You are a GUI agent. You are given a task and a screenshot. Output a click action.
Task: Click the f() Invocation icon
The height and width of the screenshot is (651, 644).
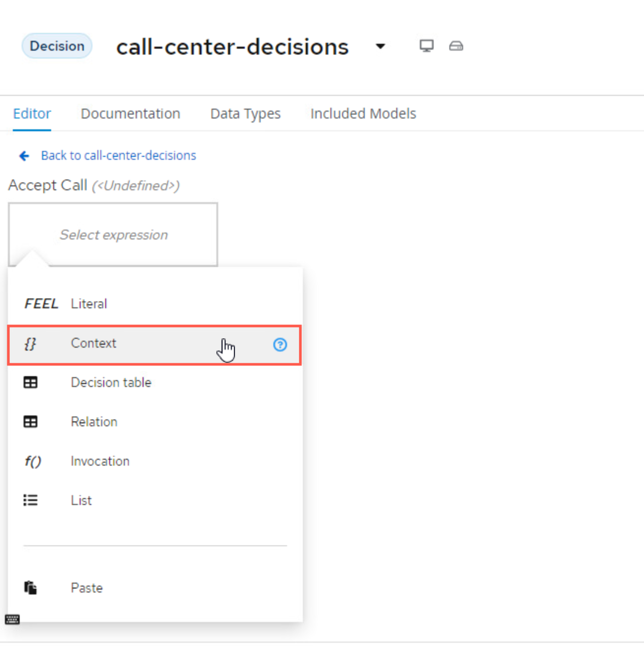tap(33, 461)
